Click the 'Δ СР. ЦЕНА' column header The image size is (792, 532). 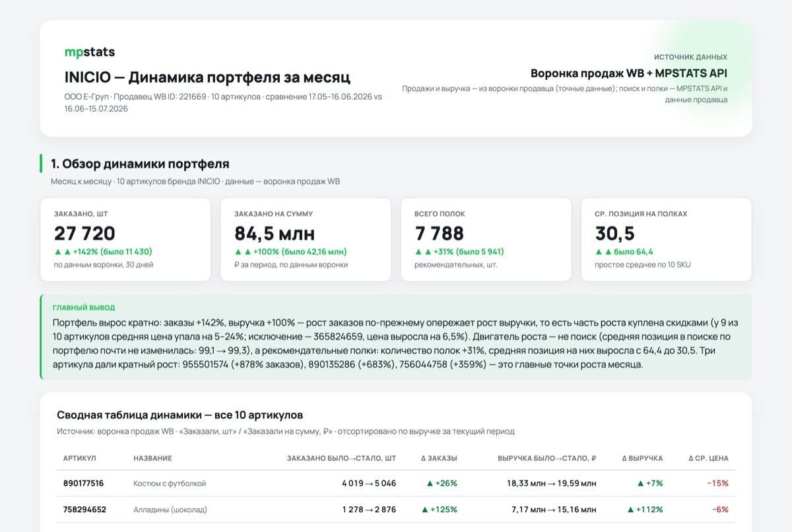point(708,458)
